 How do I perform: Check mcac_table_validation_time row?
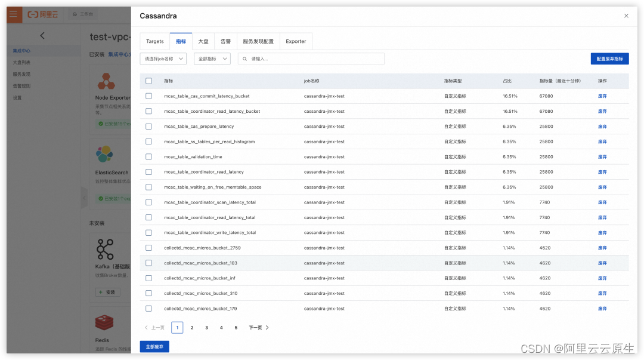coord(148,157)
